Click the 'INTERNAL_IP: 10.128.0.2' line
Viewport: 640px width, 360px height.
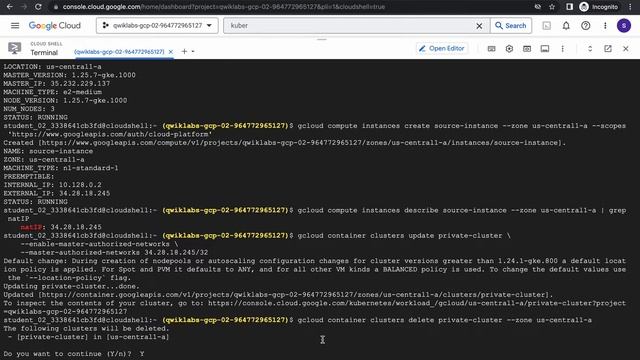click(x=53, y=185)
